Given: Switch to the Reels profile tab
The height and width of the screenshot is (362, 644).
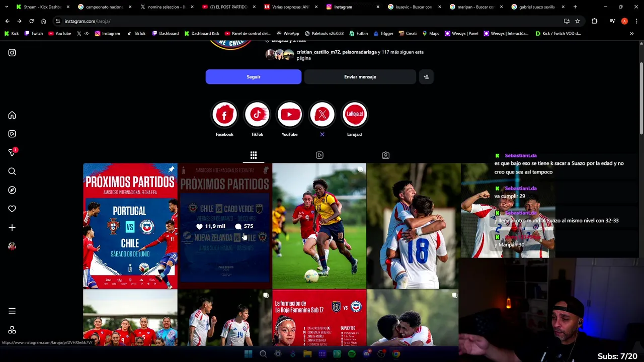Looking at the screenshot, I should pyautogui.click(x=319, y=155).
